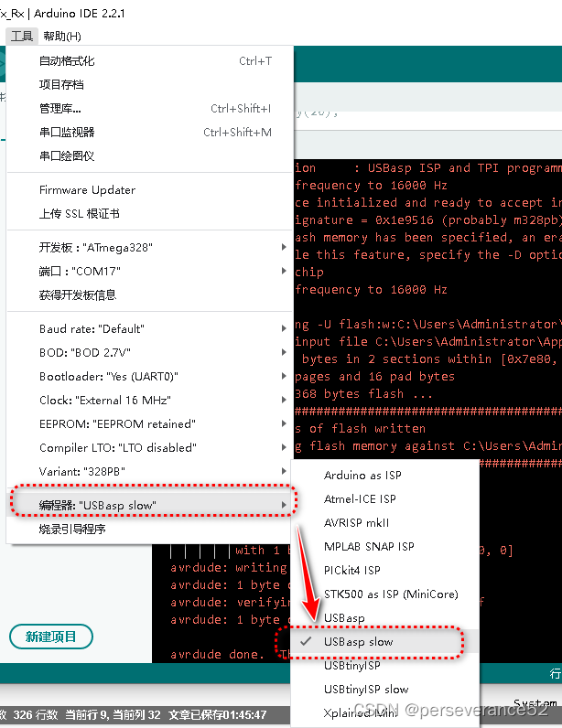562x728 pixels.
Task: Click the 文章已保存01:45:47 status text
Action: pyautogui.click(x=218, y=714)
